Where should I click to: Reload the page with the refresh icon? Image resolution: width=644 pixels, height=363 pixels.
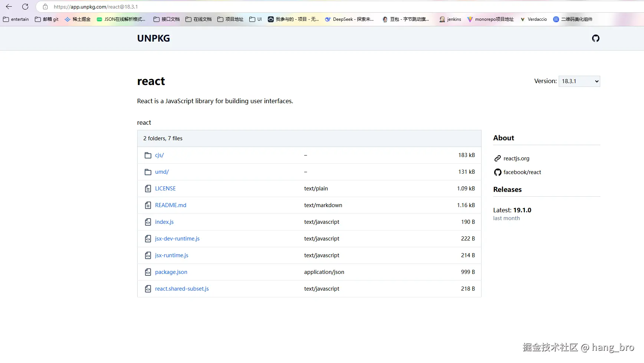click(25, 7)
